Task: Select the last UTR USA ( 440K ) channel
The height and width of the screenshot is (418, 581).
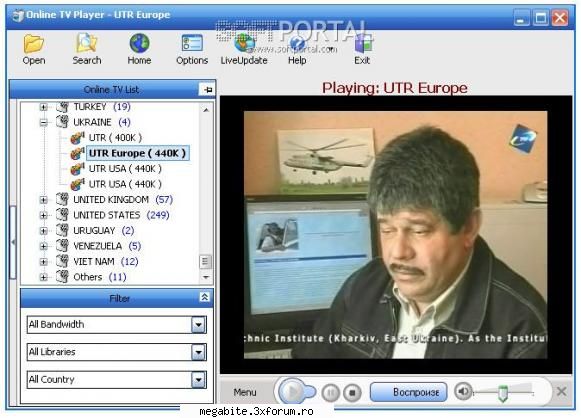Action: pyautogui.click(x=125, y=184)
